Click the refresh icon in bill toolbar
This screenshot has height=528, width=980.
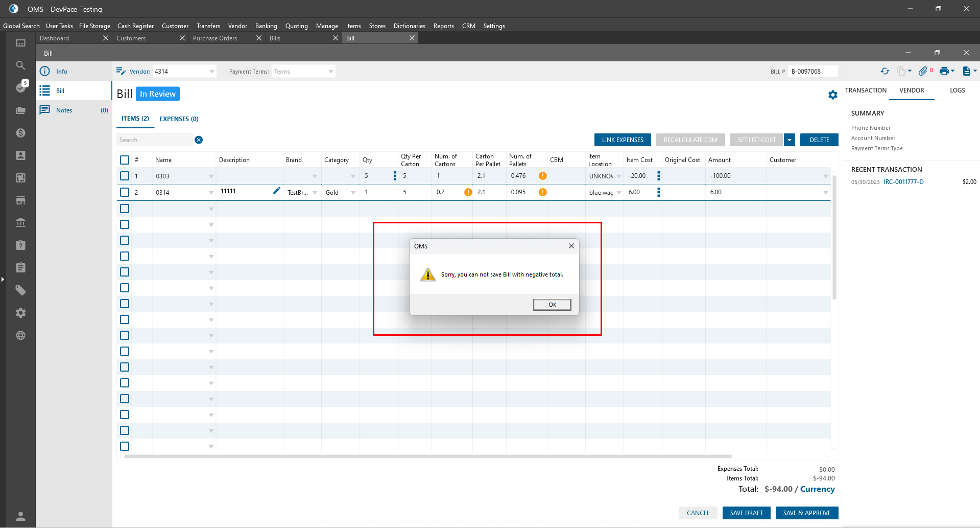(x=885, y=71)
